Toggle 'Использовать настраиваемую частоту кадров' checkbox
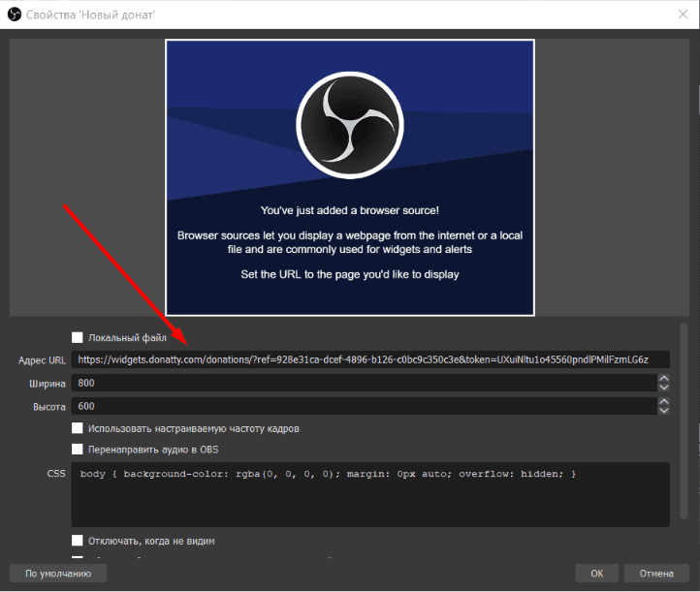 pyautogui.click(x=78, y=428)
